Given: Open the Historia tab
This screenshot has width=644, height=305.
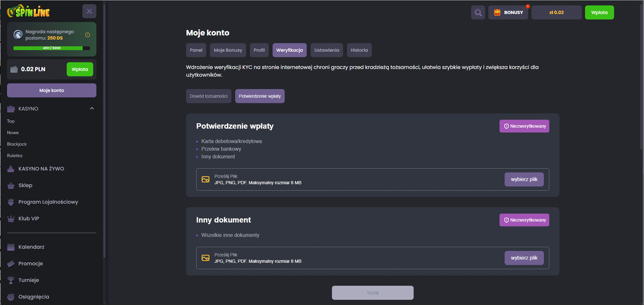Looking at the screenshot, I should pos(359,50).
